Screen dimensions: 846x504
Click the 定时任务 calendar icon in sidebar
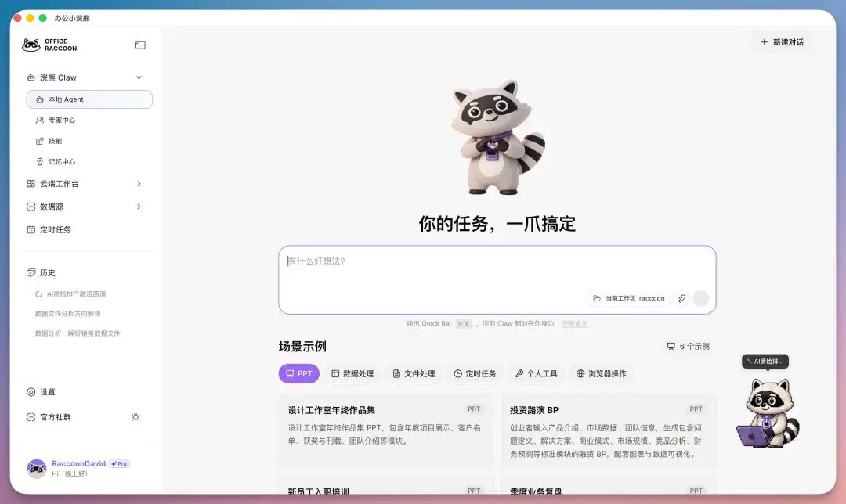pyautogui.click(x=31, y=229)
